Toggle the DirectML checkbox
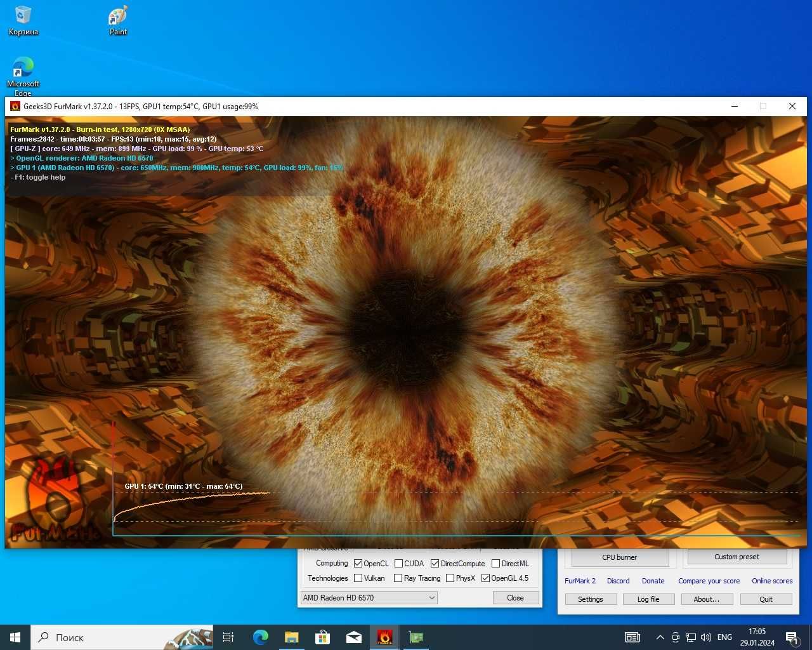The height and width of the screenshot is (650, 812). click(495, 564)
